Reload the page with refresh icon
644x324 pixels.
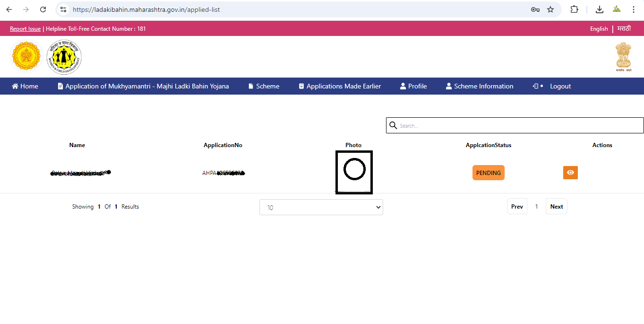point(43,9)
